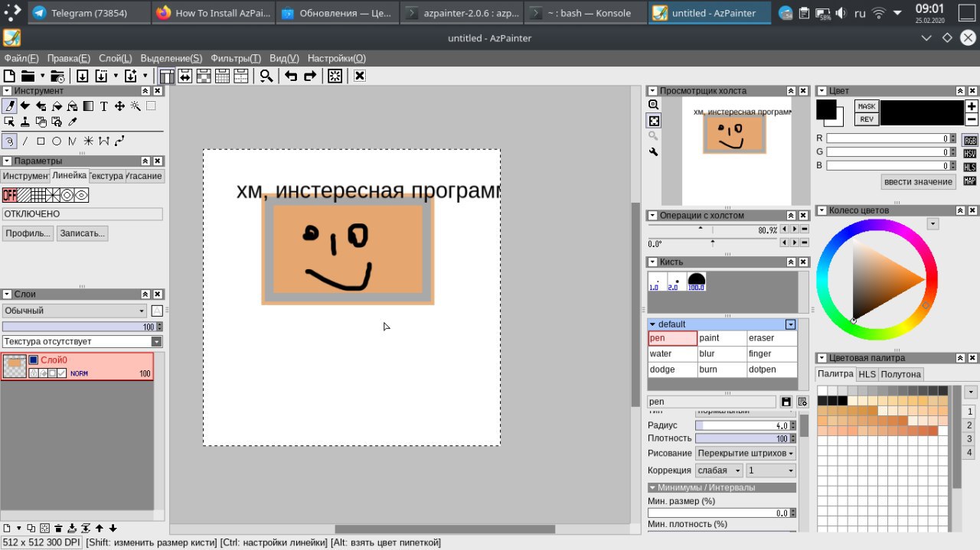Click the undo arrow in toolbar
This screenshot has width=980, height=550.
coord(291,76)
